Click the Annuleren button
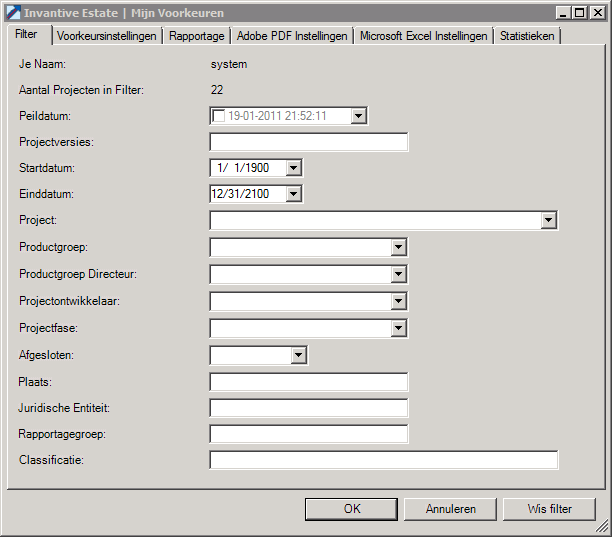This screenshot has height=537, width=612. click(x=450, y=509)
